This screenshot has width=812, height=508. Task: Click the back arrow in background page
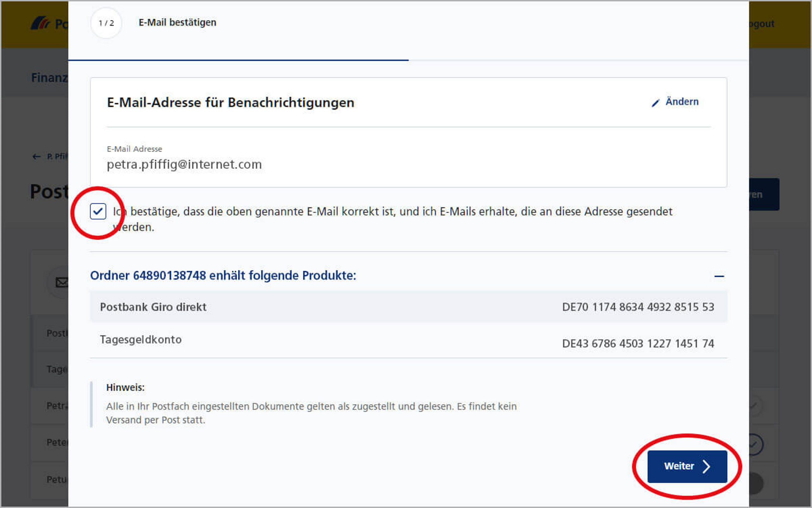[36, 157]
